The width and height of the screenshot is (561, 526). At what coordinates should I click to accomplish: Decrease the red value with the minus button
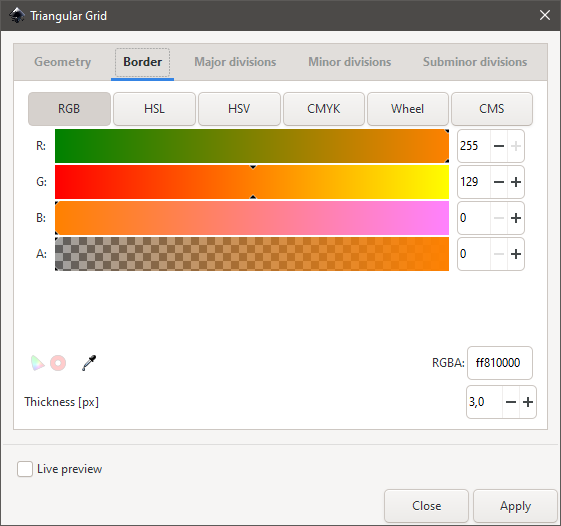tap(499, 146)
